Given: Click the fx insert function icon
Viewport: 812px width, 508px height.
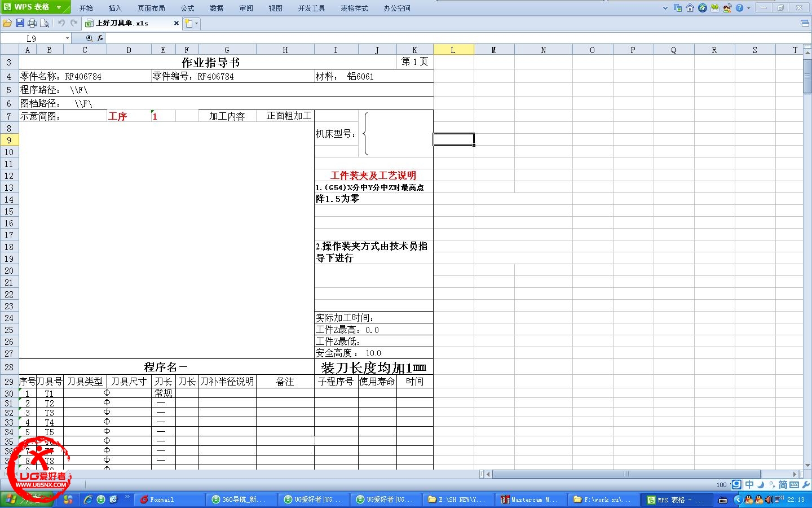Looking at the screenshot, I should point(100,38).
